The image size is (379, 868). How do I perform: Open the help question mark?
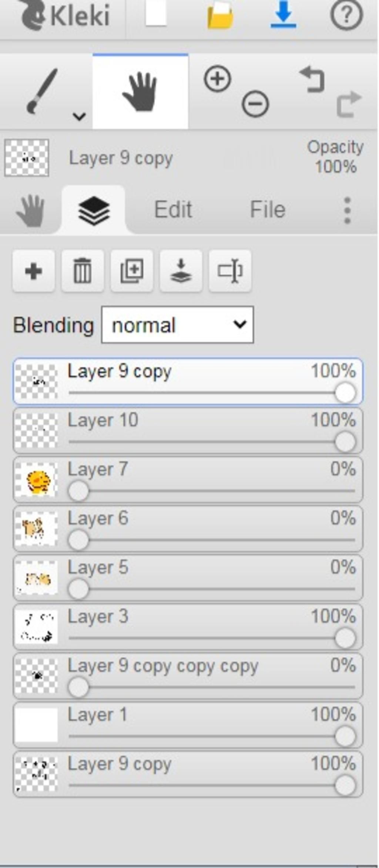346,15
